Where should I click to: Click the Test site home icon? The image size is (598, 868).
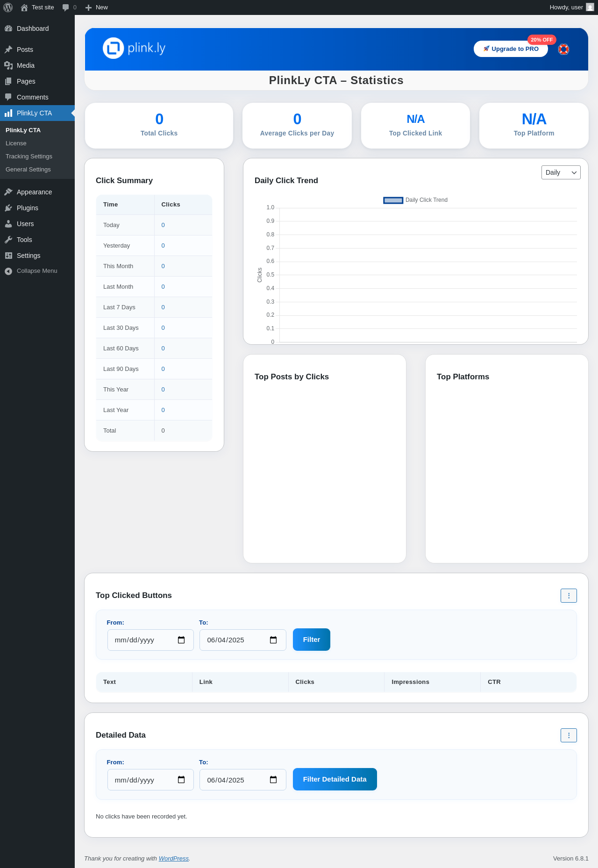(24, 7)
